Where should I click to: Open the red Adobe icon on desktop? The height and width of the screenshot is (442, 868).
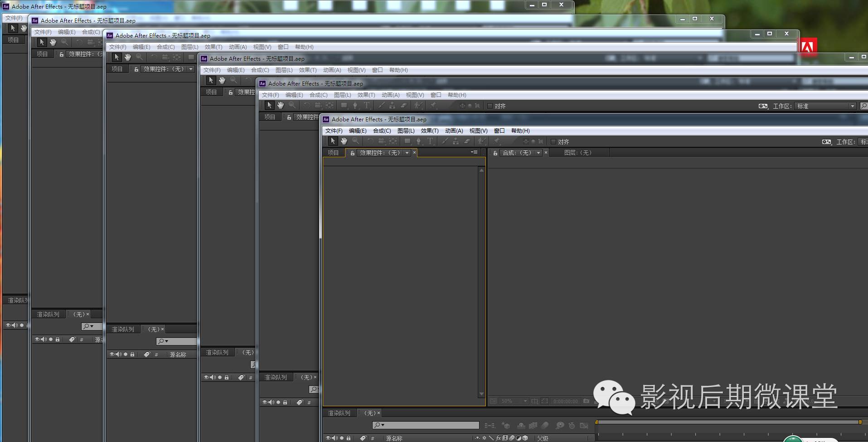pos(808,46)
